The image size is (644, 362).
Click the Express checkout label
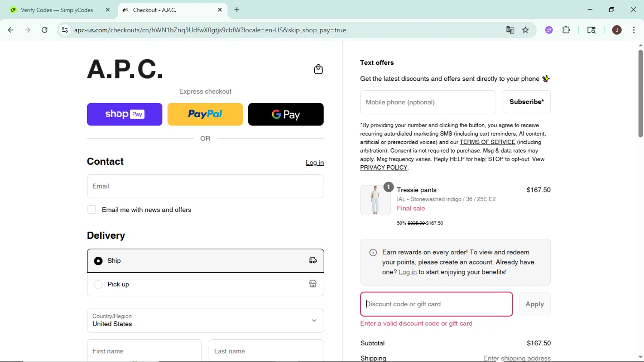coord(205,91)
